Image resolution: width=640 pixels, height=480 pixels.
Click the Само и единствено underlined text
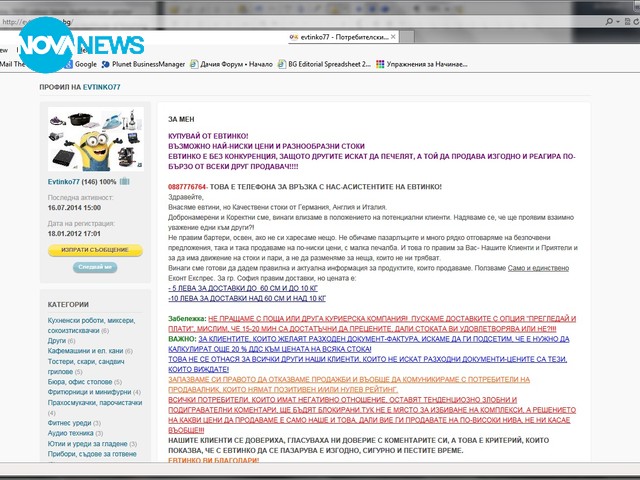[x=538, y=268]
